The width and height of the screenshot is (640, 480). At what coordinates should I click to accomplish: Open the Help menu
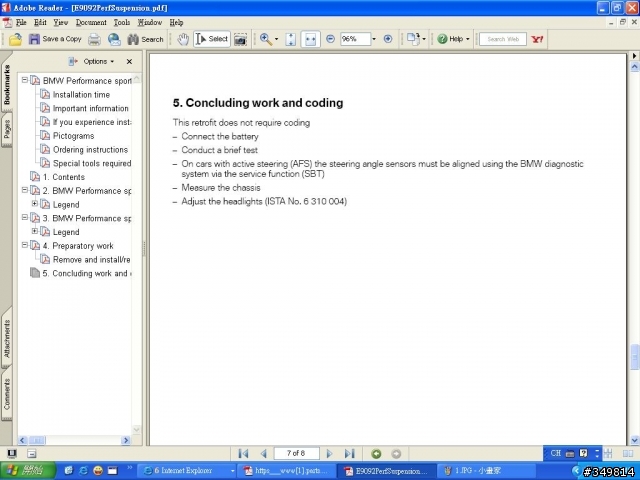coord(176,22)
